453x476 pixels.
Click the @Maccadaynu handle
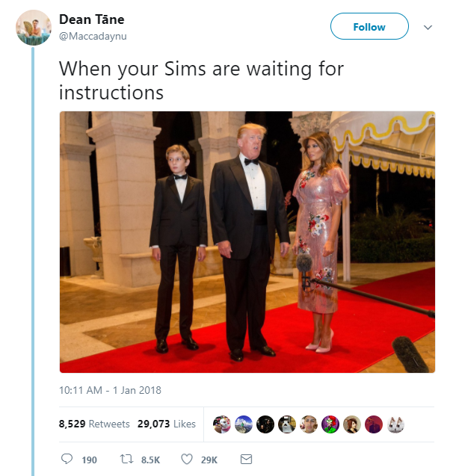(x=93, y=36)
